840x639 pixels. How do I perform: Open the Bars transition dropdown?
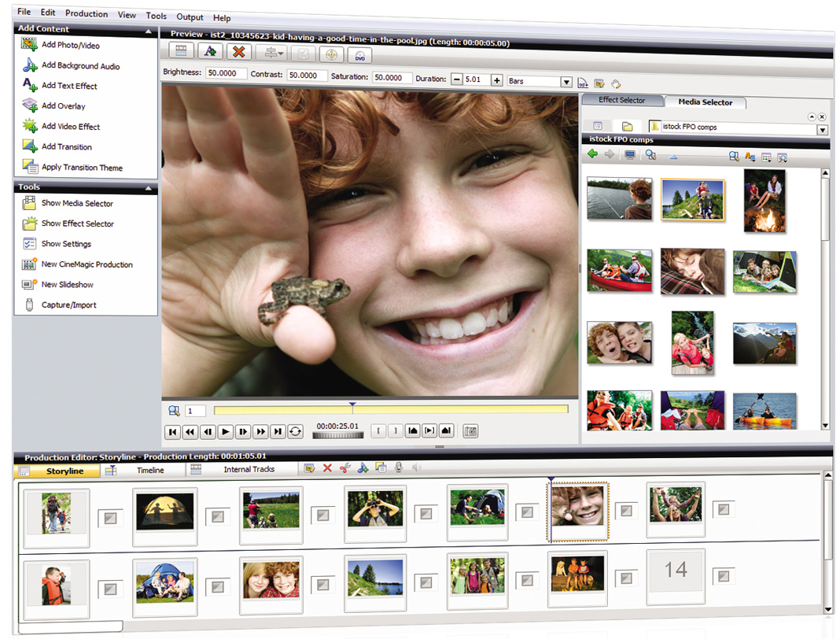point(566,81)
